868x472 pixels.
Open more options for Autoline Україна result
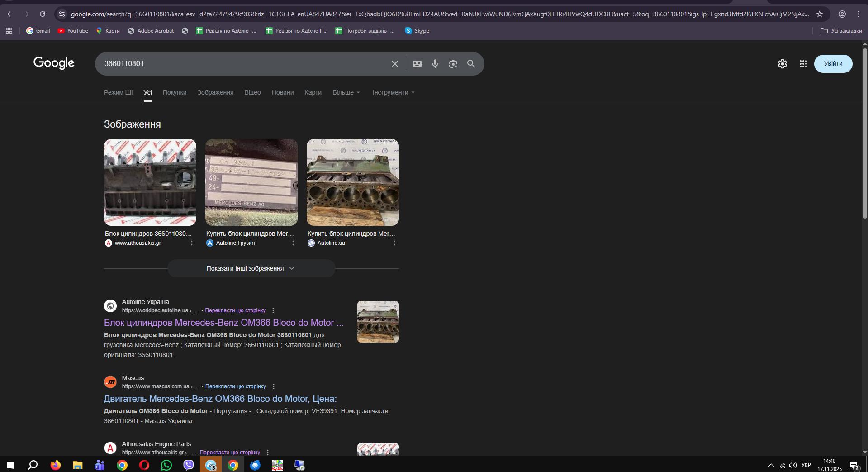[x=273, y=310]
